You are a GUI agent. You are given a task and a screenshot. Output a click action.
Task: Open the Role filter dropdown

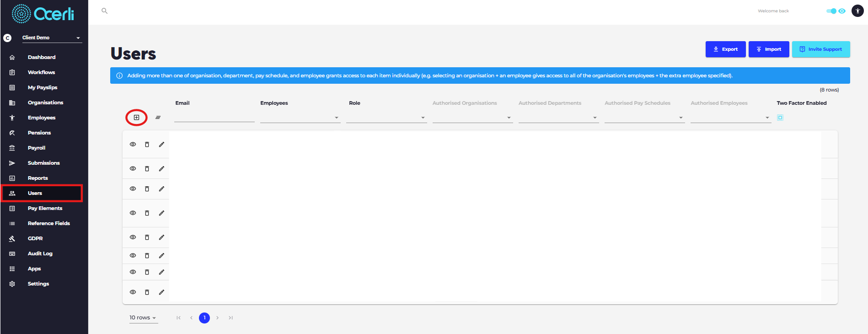[386, 118]
